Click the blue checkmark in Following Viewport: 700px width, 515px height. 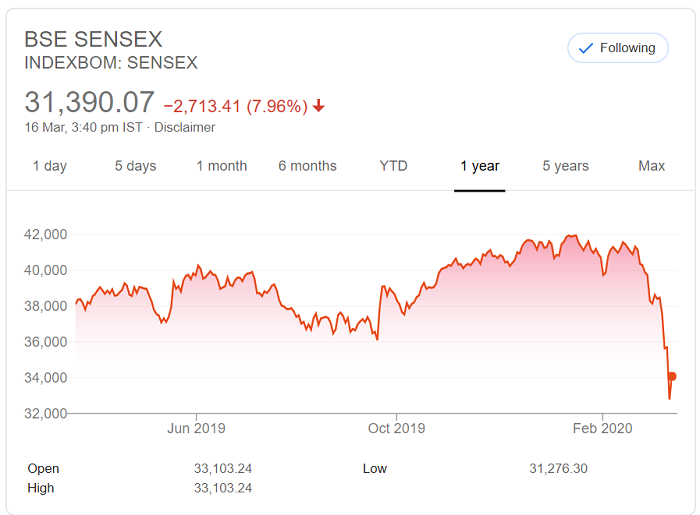pyautogui.click(x=585, y=48)
